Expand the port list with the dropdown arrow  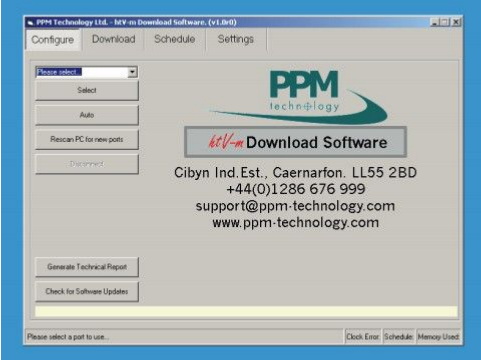[x=132, y=72]
